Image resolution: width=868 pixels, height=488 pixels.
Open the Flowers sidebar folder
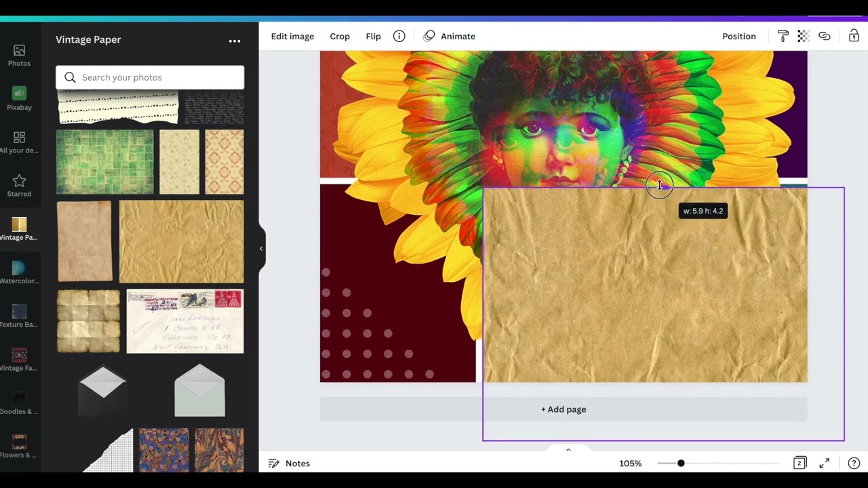(x=19, y=446)
